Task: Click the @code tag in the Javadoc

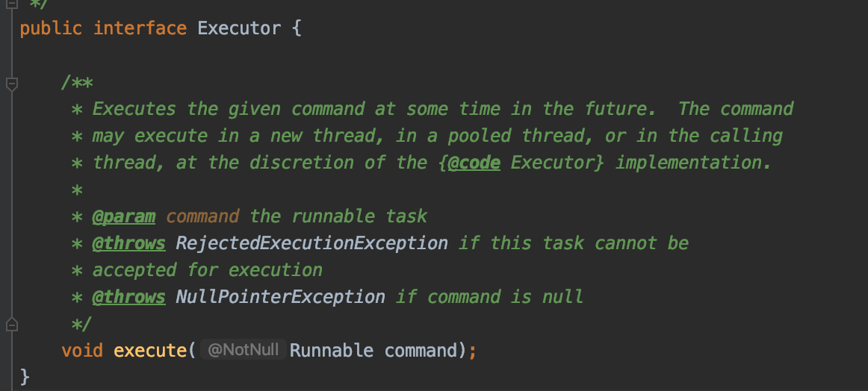Action: pos(474,163)
